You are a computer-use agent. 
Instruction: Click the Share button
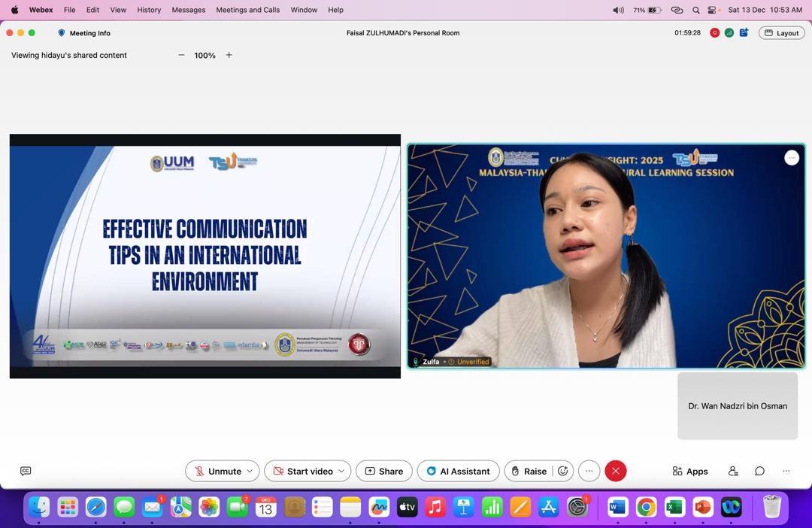(383, 471)
